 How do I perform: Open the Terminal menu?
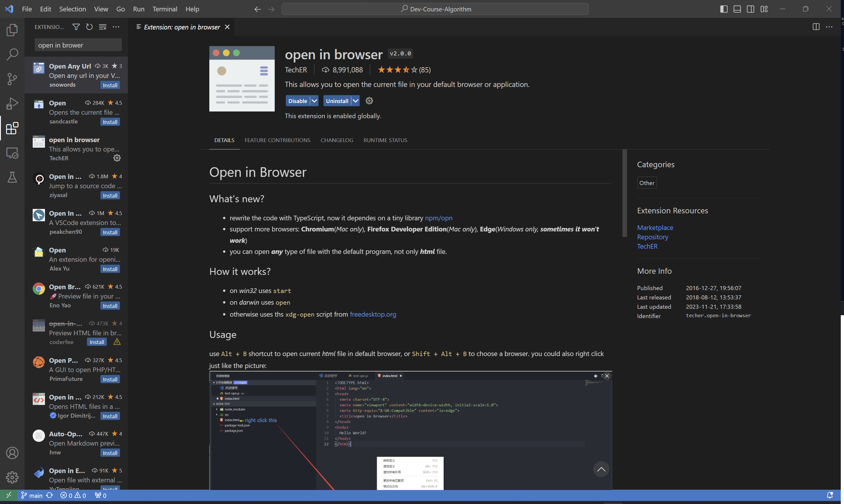(x=165, y=9)
